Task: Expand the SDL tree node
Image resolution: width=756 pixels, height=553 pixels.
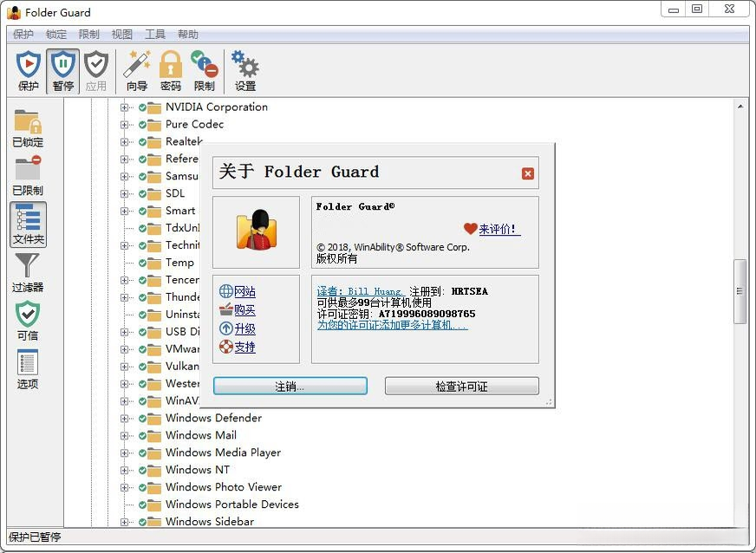Action: 124,194
